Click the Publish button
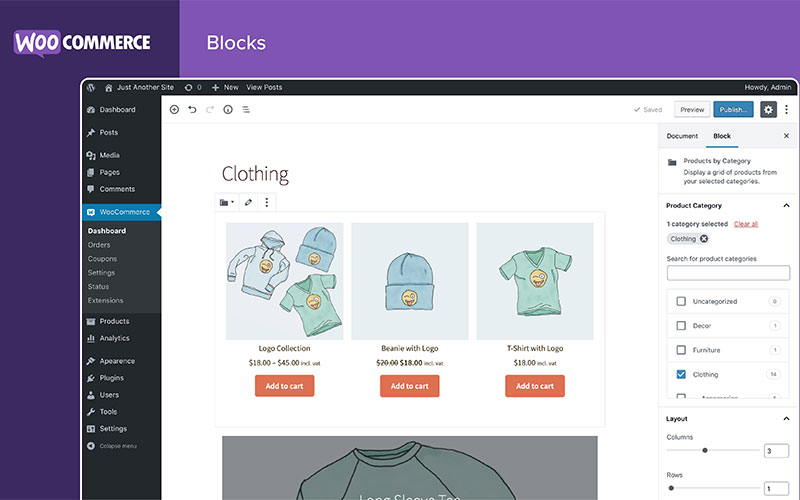This screenshot has width=800, height=500. pyautogui.click(x=733, y=109)
